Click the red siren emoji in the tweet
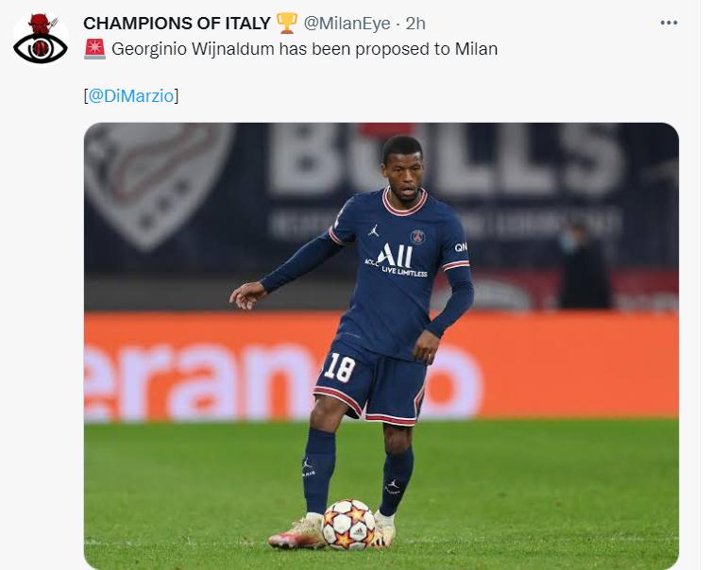 (x=94, y=49)
